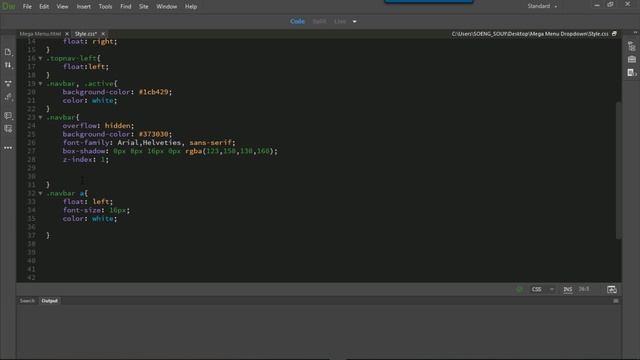Image resolution: width=640 pixels, height=360 pixels.
Task: Open the view mode dropdown arrow beside Live
Action: [354, 22]
